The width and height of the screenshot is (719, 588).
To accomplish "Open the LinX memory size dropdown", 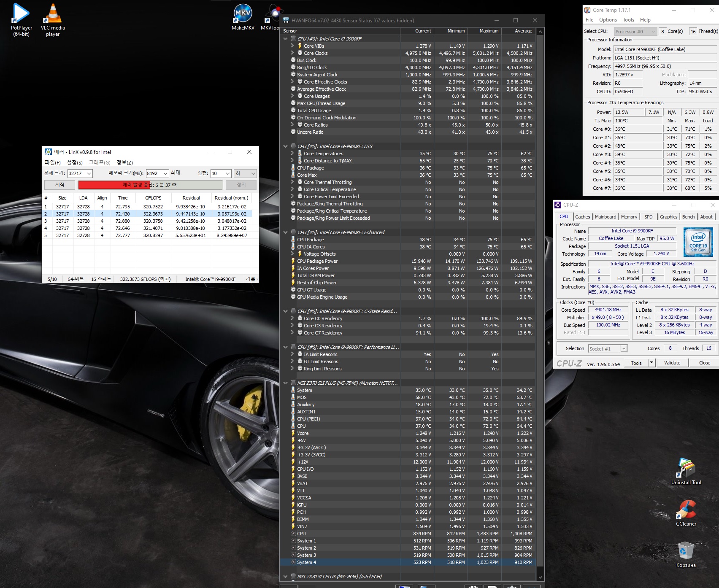I will tap(165, 173).
